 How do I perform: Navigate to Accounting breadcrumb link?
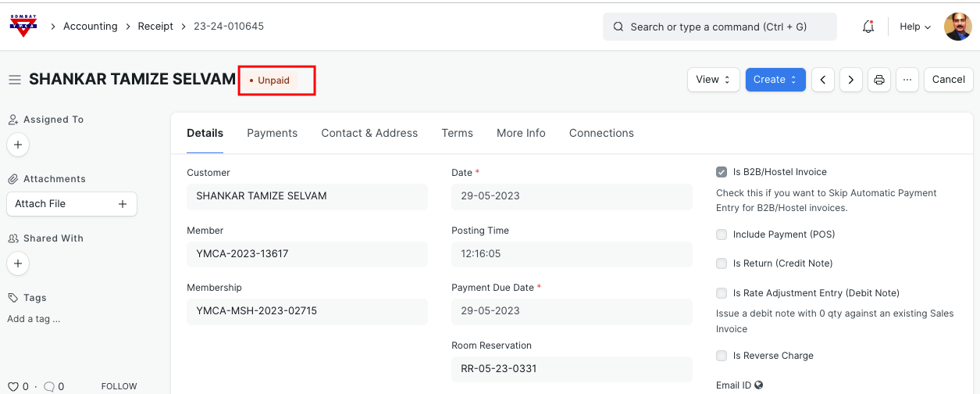pyautogui.click(x=91, y=27)
